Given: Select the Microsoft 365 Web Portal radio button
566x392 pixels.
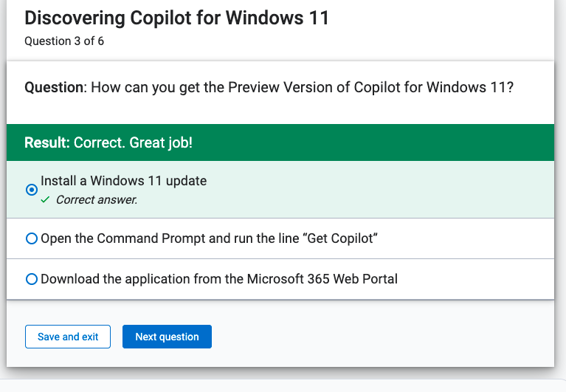Looking at the screenshot, I should click(x=32, y=279).
